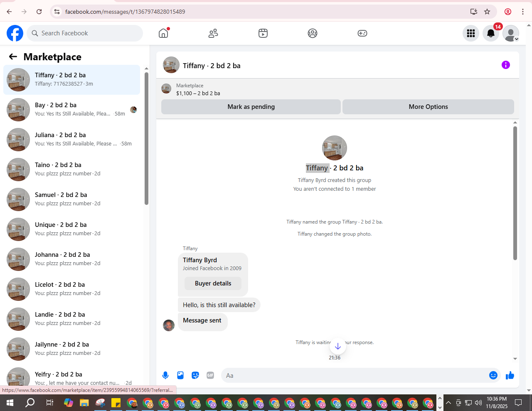The image size is (532, 411).
Task: Open the Samuel · 2 bd 2 ba conversation
Action: [x=71, y=199]
